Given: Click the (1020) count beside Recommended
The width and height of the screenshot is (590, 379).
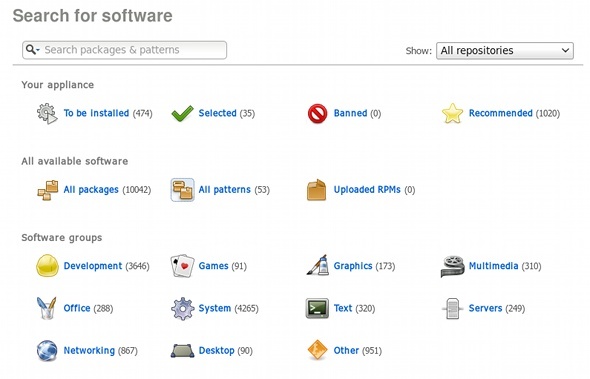Looking at the screenshot, I should [x=548, y=113].
